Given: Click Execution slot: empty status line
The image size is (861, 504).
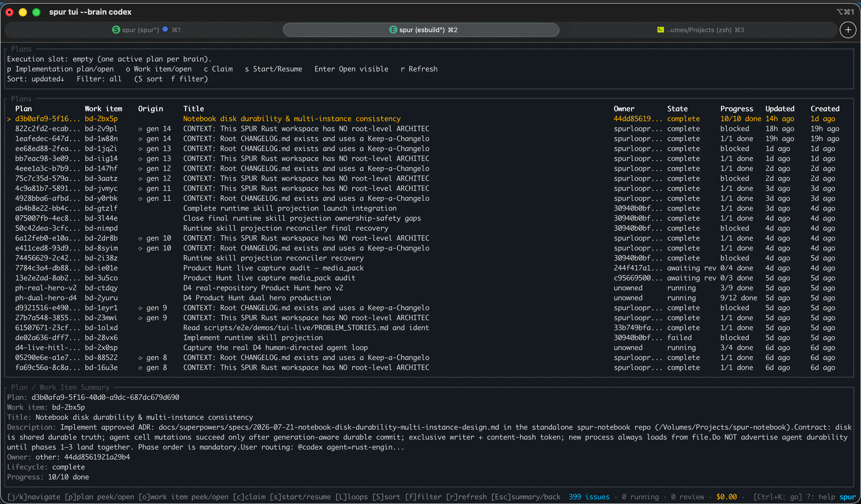Looking at the screenshot, I should pyautogui.click(x=109, y=59).
